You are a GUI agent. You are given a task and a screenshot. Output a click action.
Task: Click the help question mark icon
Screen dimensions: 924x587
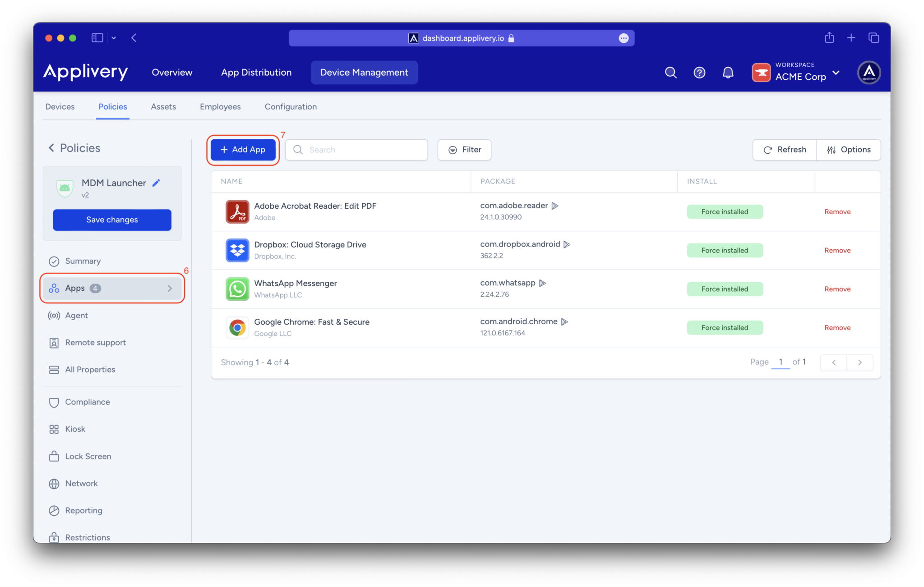699,72
